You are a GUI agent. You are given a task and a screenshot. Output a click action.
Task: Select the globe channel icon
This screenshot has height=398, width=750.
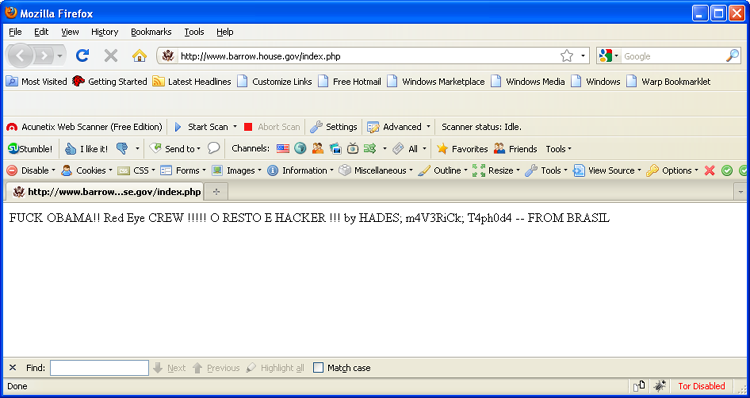300,148
